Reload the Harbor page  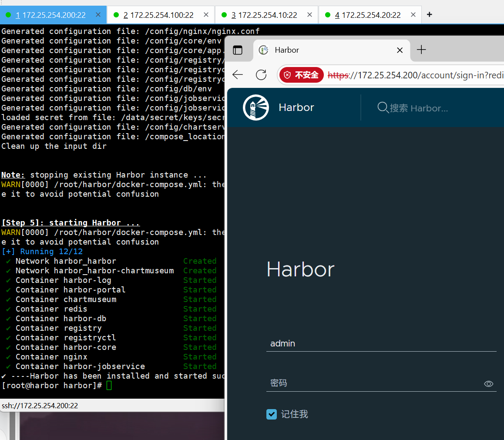pyautogui.click(x=261, y=75)
